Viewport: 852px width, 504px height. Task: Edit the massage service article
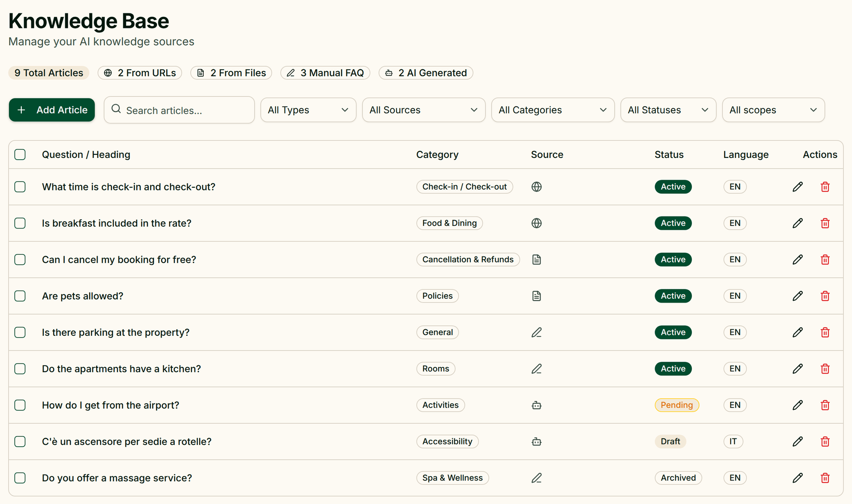pos(797,478)
